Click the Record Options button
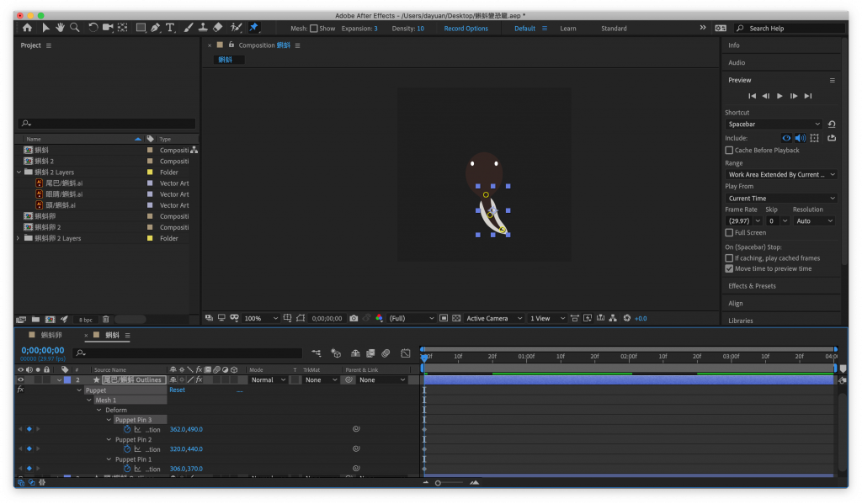Screen dimensions: 862x504 pyautogui.click(x=466, y=29)
